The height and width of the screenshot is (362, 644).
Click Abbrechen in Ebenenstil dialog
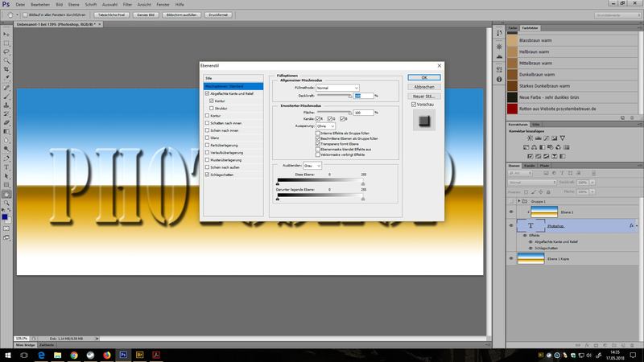424,87
